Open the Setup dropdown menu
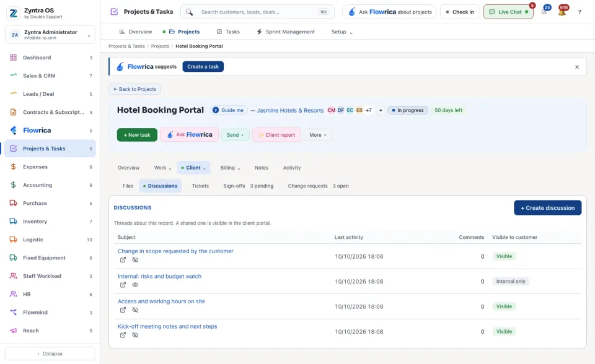 [342, 32]
